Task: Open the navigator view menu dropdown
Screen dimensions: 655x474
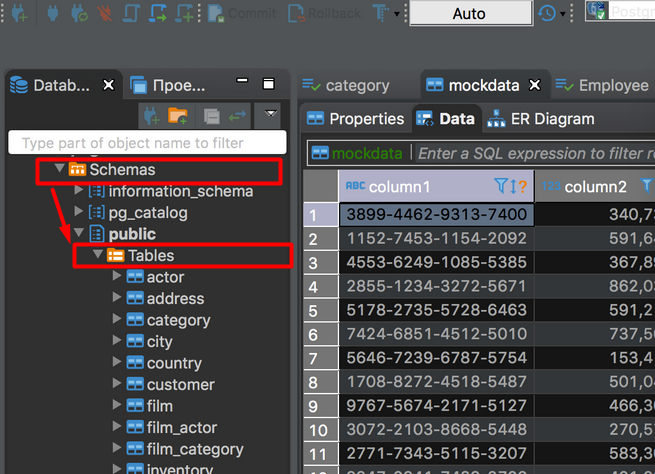Action: pos(271,114)
